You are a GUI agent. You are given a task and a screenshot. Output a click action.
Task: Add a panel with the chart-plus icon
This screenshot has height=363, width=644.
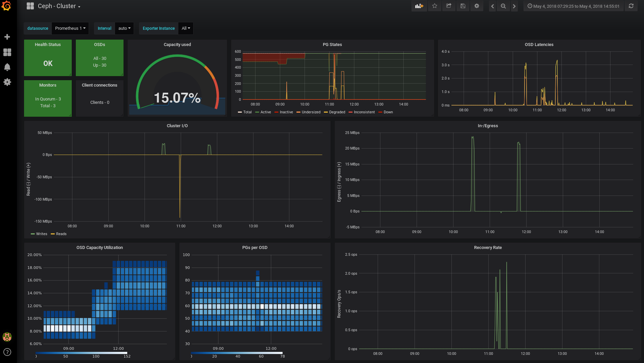pos(419,6)
